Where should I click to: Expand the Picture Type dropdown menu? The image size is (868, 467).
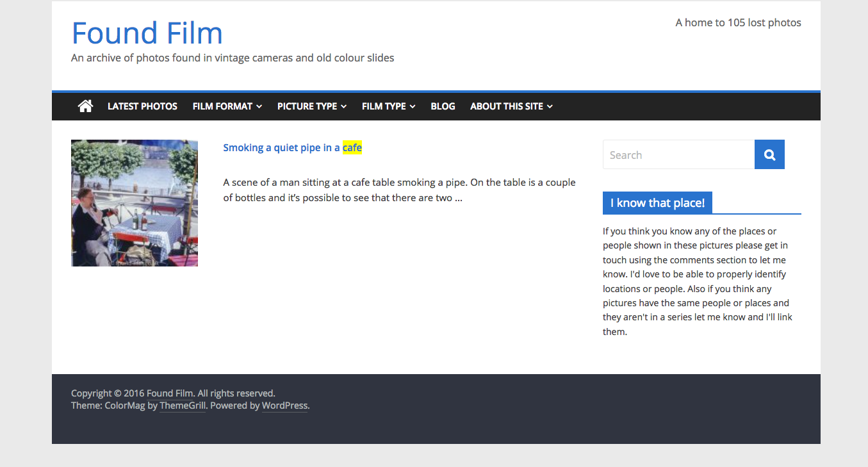pos(312,106)
